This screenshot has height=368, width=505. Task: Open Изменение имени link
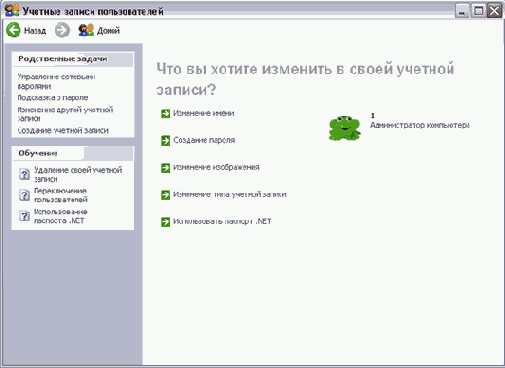[204, 113]
